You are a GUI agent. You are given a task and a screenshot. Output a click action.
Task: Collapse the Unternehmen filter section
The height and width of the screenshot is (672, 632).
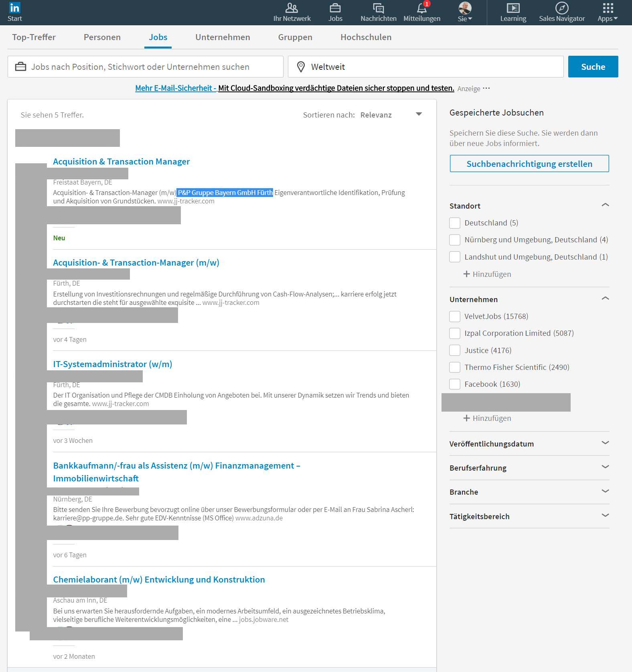click(x=605, y=298)
